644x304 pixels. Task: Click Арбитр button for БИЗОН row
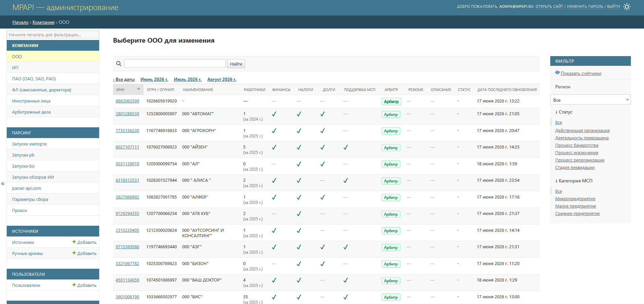coord(391,264)
